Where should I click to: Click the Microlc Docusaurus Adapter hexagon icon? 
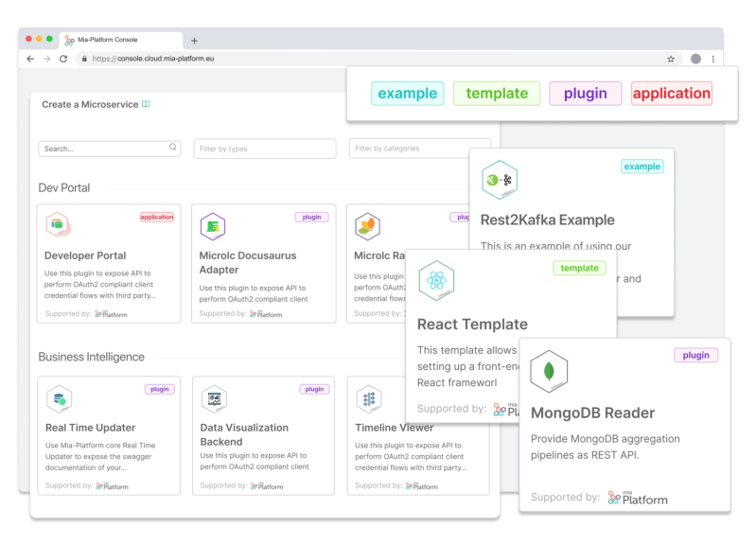[x=213, y=226]
